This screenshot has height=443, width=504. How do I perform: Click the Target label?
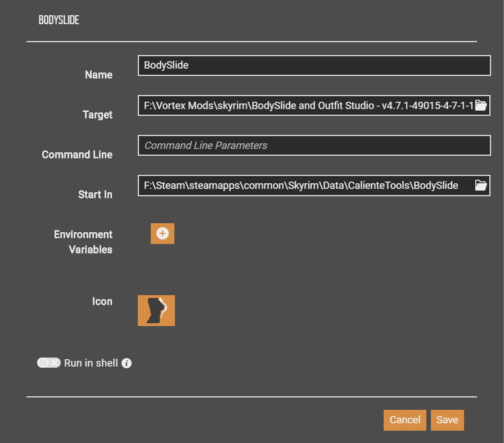tap(97, 115)
